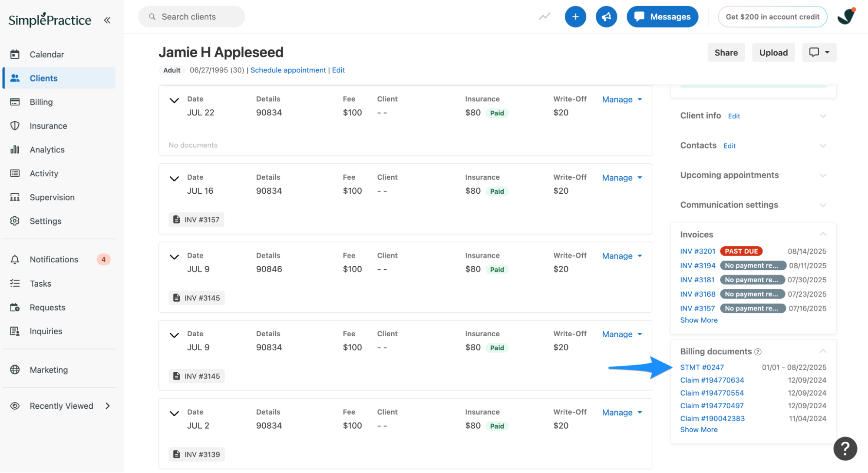Open invoice INV #3181 link
868x473 pixels.
coord(697,280)
